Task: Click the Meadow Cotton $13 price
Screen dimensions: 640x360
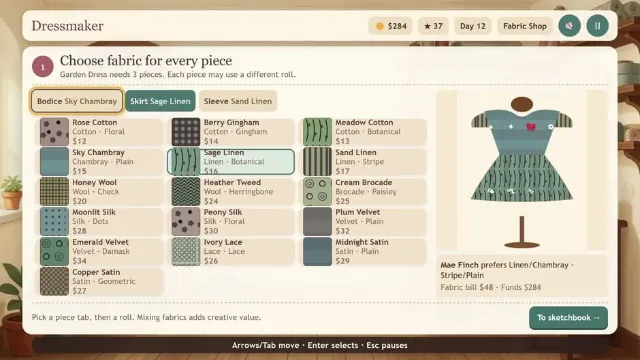Action: (342, 141)
